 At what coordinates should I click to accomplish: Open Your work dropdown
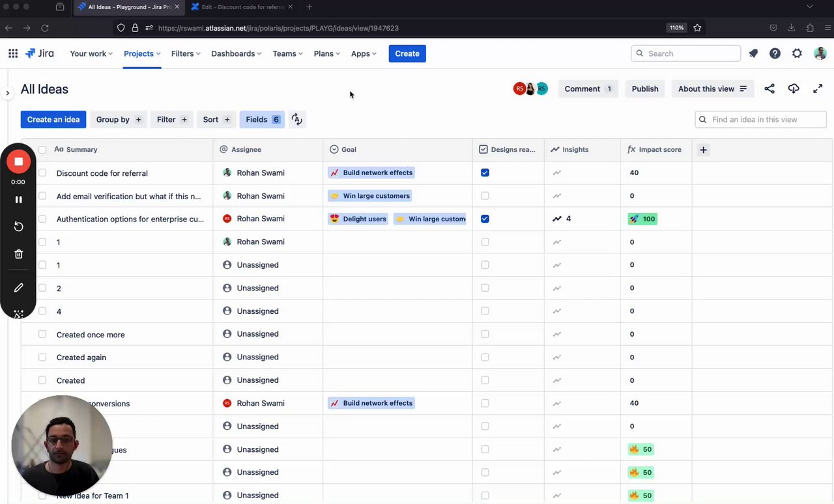point(91,53)
